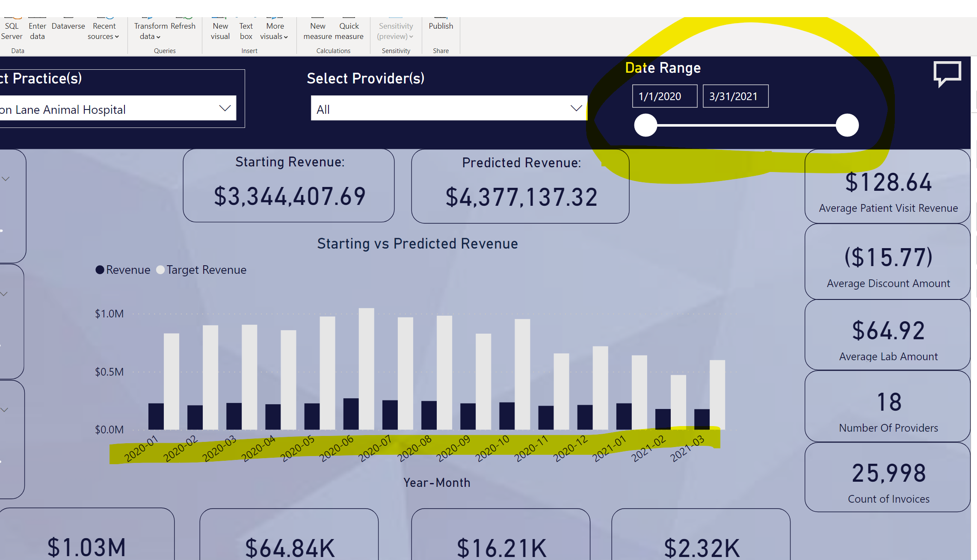Select the $2.32K card
The image size is (977, 560).
(x=701, y=534)
